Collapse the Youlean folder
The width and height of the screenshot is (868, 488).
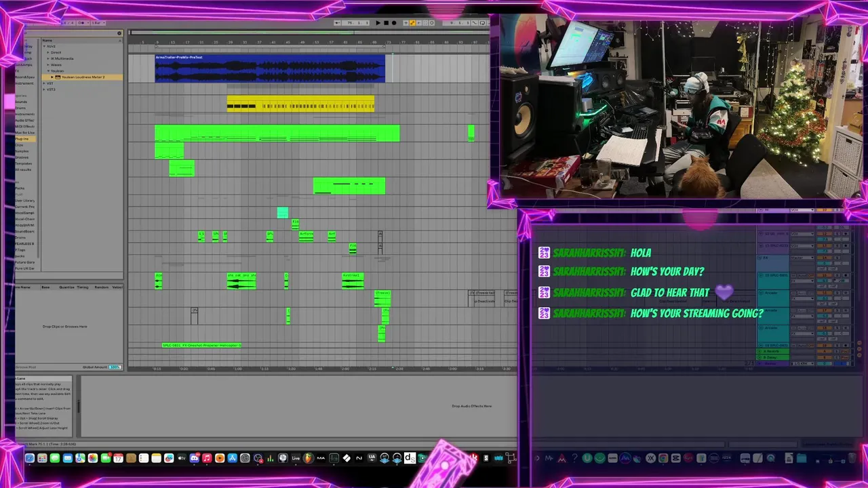[x=48, y=70]
